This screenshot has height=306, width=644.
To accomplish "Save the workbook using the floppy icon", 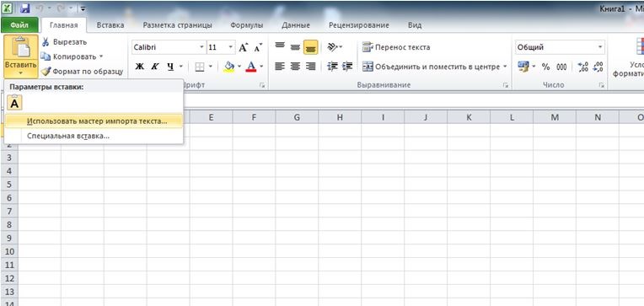I will pyautogui.click(x=25, y=8).
